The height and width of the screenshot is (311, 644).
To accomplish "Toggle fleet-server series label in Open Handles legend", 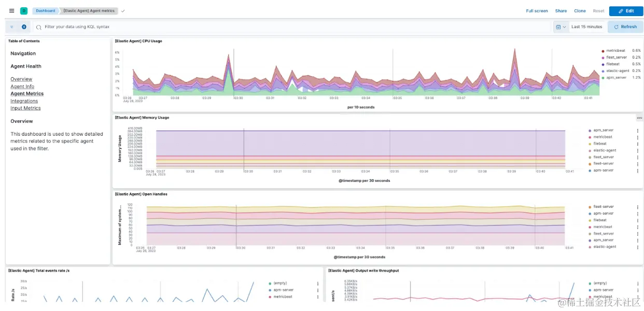I will click(604, 207).
